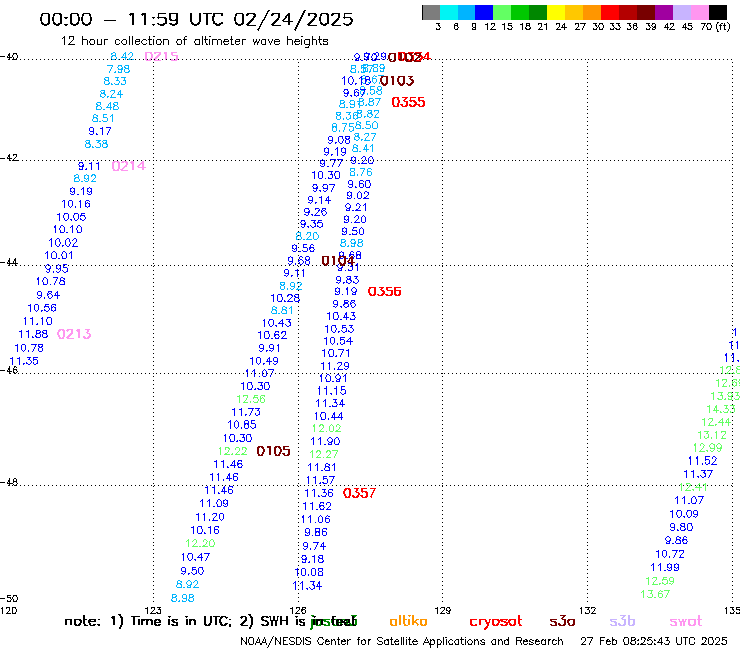Pick the yellow swatch in the color scale
Image resolution: width=740 pixels, height=650 pixels.
pos(556,12)
